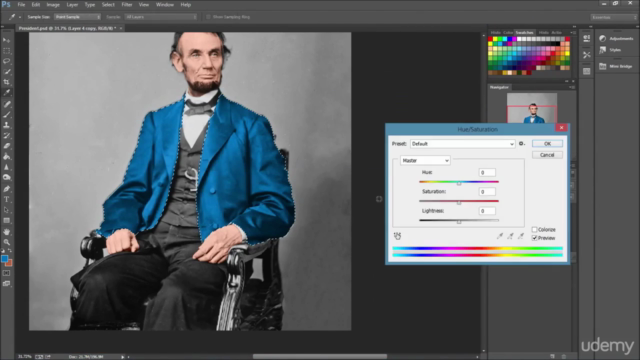Open the Filter menu
640x360 pixels.
[127, 5]
